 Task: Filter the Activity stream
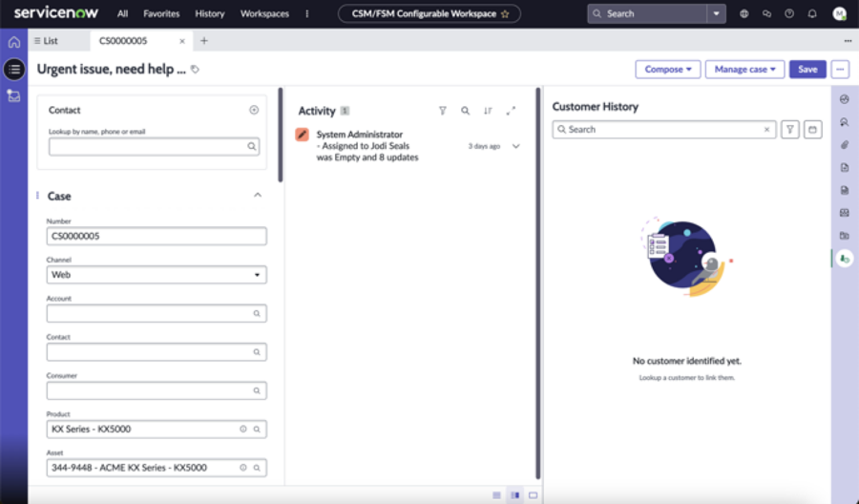[443, 111]
